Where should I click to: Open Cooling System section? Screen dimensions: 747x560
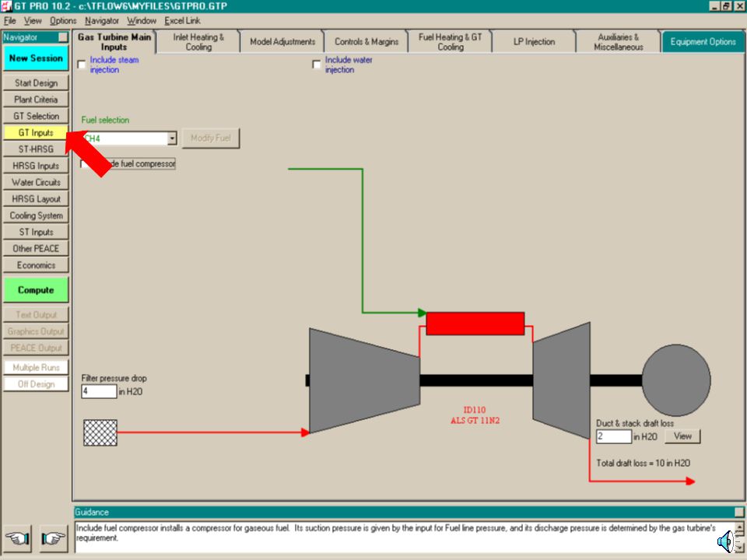pos(36,215)
